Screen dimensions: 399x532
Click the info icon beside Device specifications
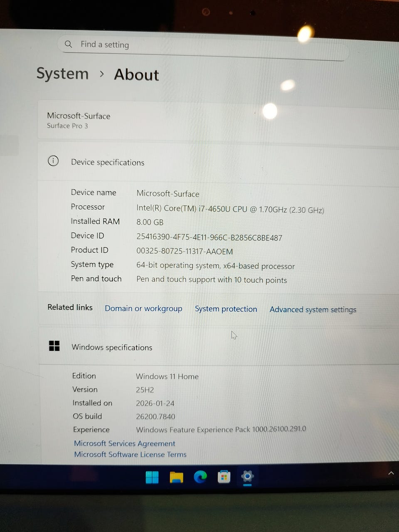tap(53, 161)
